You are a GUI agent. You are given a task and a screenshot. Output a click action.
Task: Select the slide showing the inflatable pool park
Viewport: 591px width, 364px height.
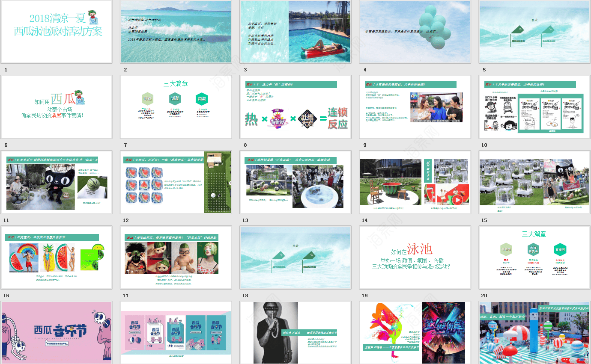(534, 333)
